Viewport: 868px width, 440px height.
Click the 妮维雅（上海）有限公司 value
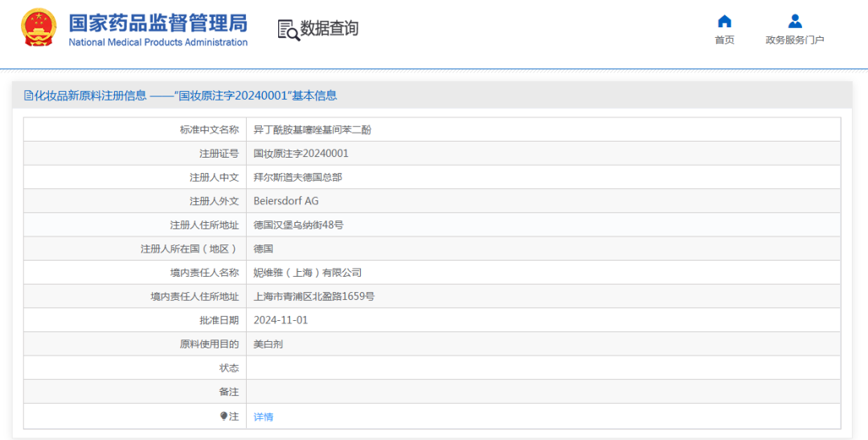tap(308, 273)
